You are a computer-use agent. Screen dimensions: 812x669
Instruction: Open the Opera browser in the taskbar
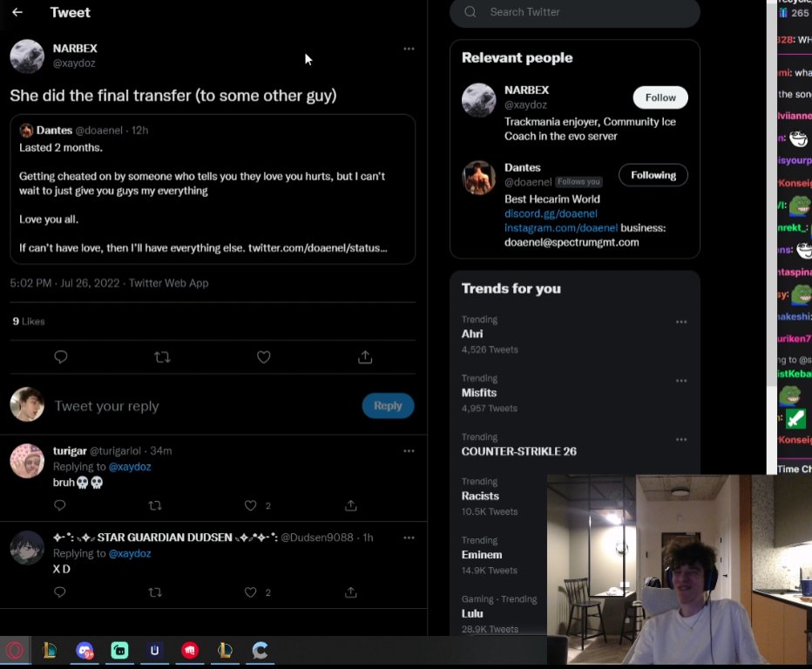pos(15,651)
